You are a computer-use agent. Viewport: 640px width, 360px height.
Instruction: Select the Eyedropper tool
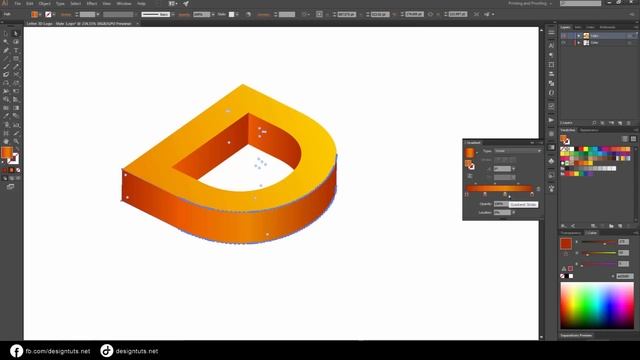click(6, 116)
